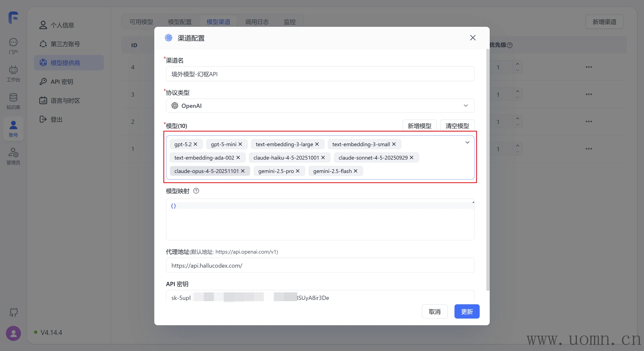Remove the text-embedding-ada-002 tag
The width and height of the screenshot is (644, 351).
coord(238,157)
